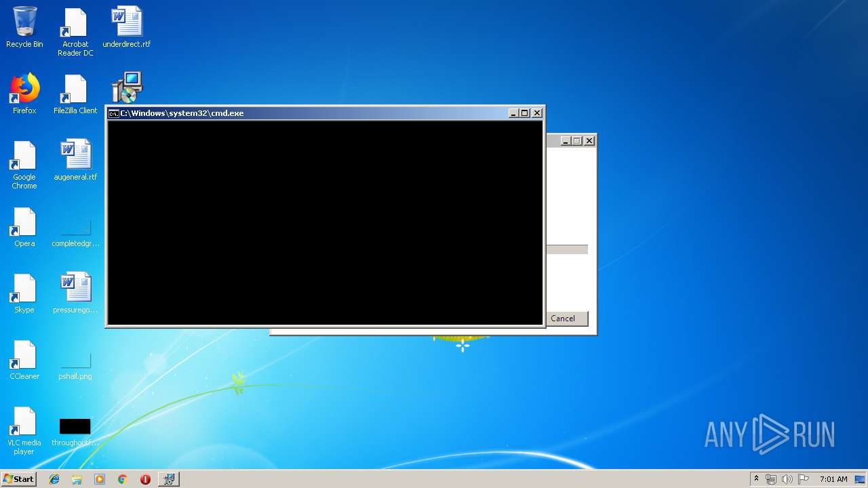Select the installer icon below underdirect.rtf
The image size is (868, 488).
point(127,87)
